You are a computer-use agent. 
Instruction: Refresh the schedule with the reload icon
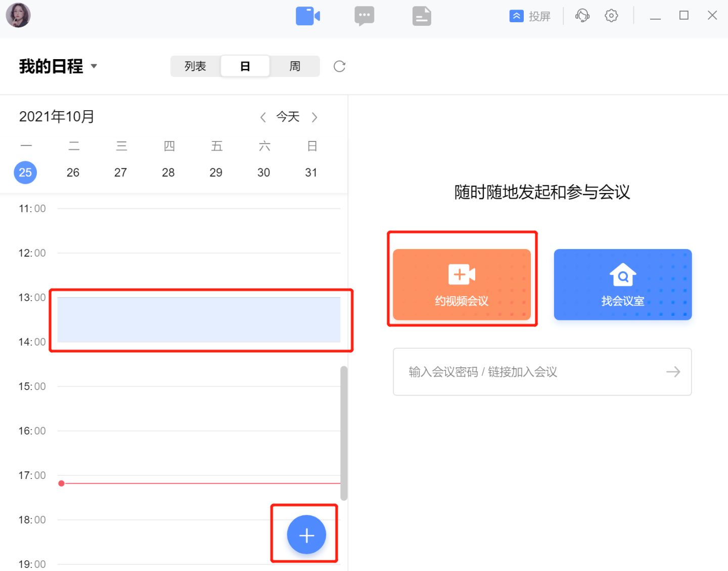(339, 66)
